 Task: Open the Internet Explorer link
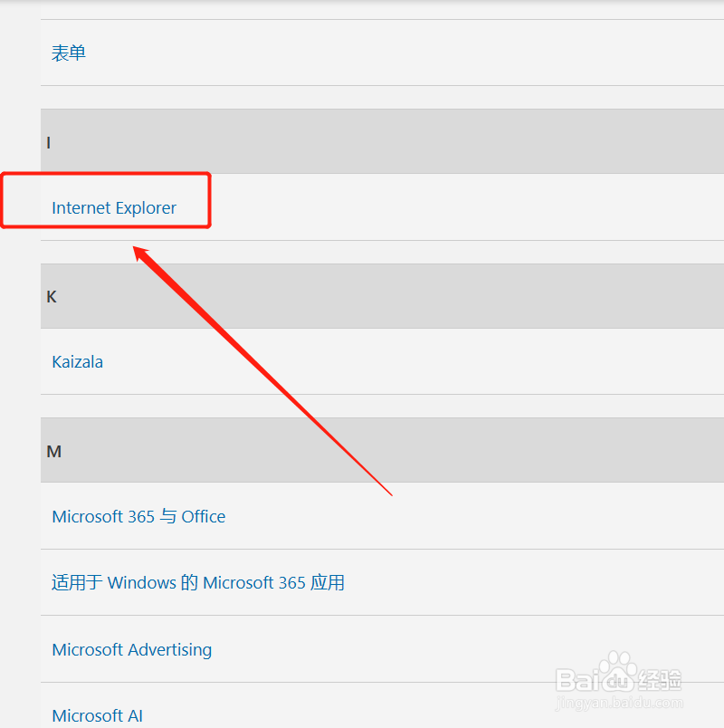(x=114, y=208)
